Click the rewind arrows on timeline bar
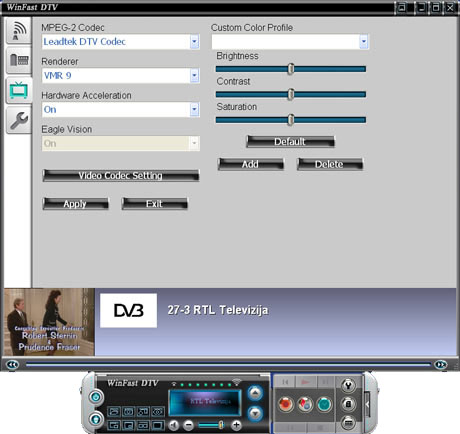 (12, 365)
